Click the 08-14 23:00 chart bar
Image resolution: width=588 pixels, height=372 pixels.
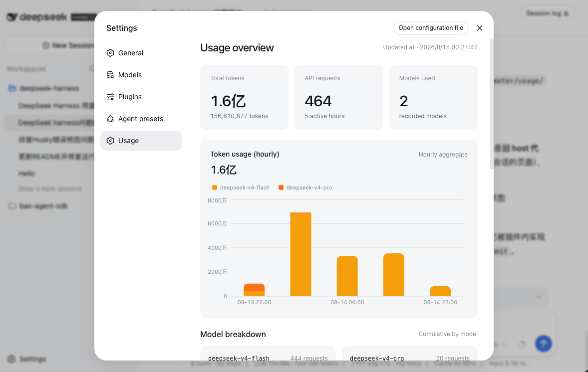click(440, 291)
